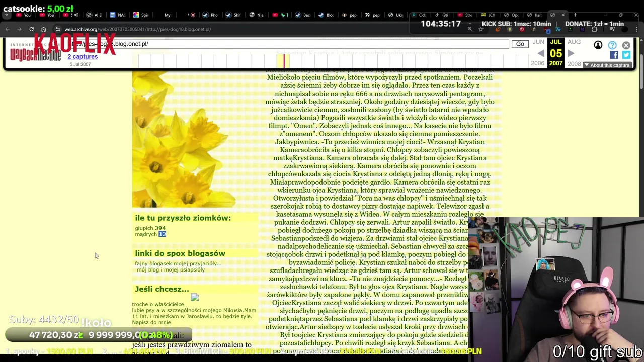Click the broken image under 'Jeśli chcesz...'
The height and width of the screenshot is (362, 644).
click(x=195, y=297)
